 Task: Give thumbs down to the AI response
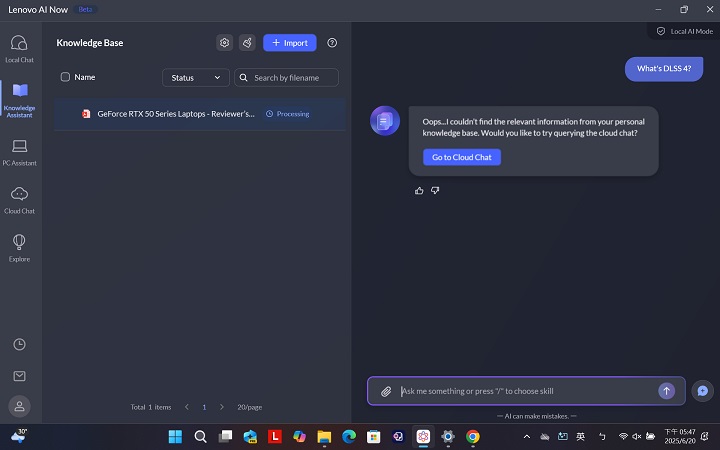[x=435, y=191]
